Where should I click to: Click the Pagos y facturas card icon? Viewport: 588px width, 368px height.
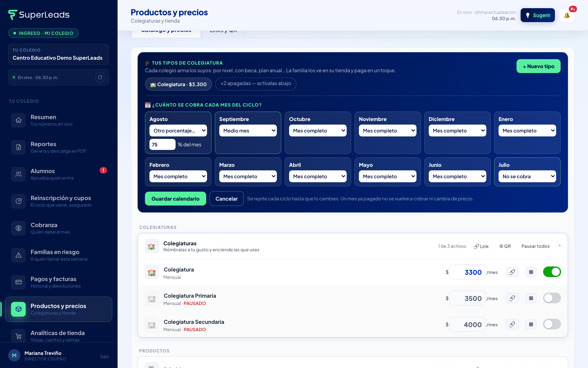pos(19,282)
